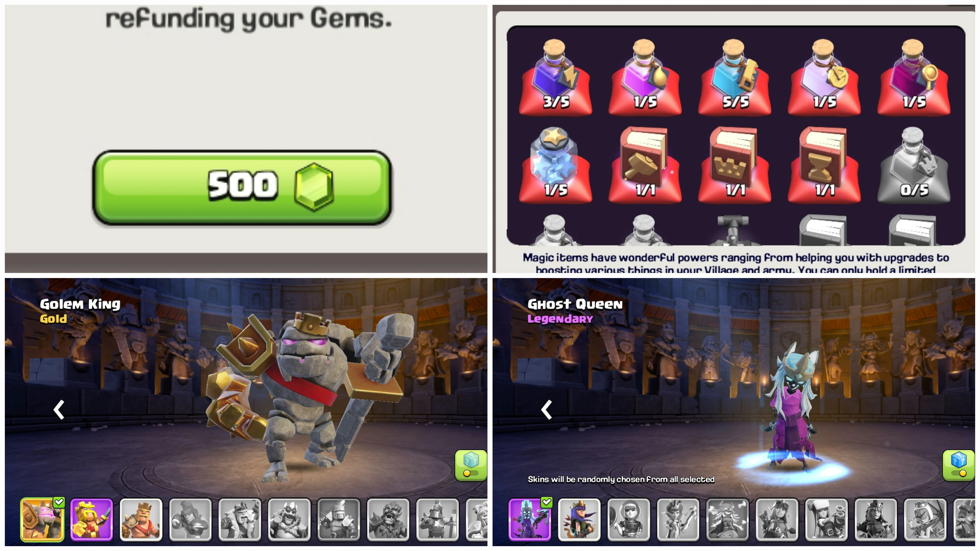Choose the purple-haired Archer Queen skin thumbnail
The width and height of the screenshot is (980, 551).
pos(579,519)
